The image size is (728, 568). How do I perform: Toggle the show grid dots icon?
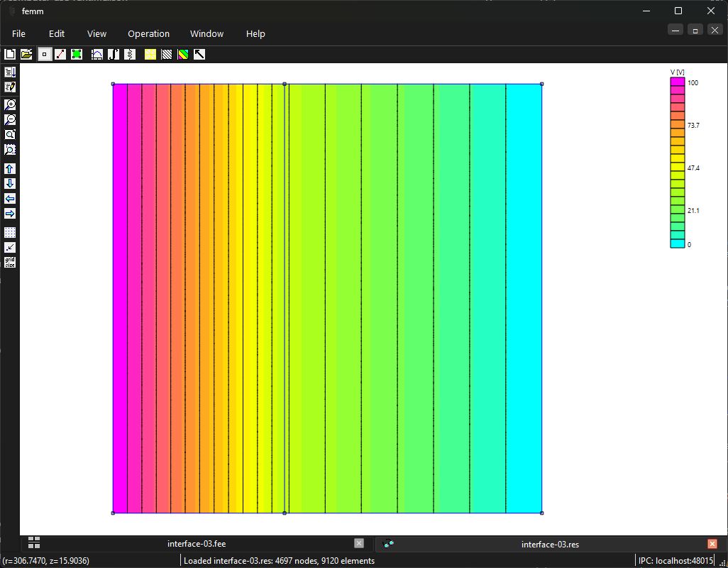coord(10,232)
